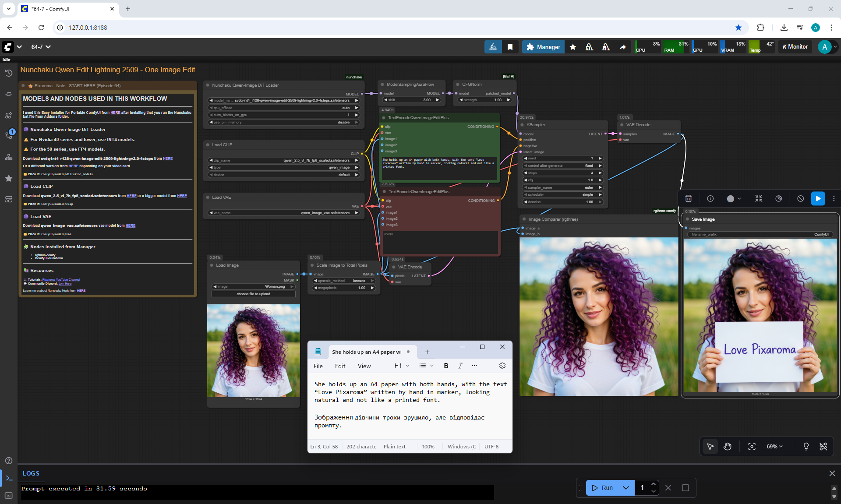
Task: Switch to the LOGS tab
Action: [x=31, y=473]
